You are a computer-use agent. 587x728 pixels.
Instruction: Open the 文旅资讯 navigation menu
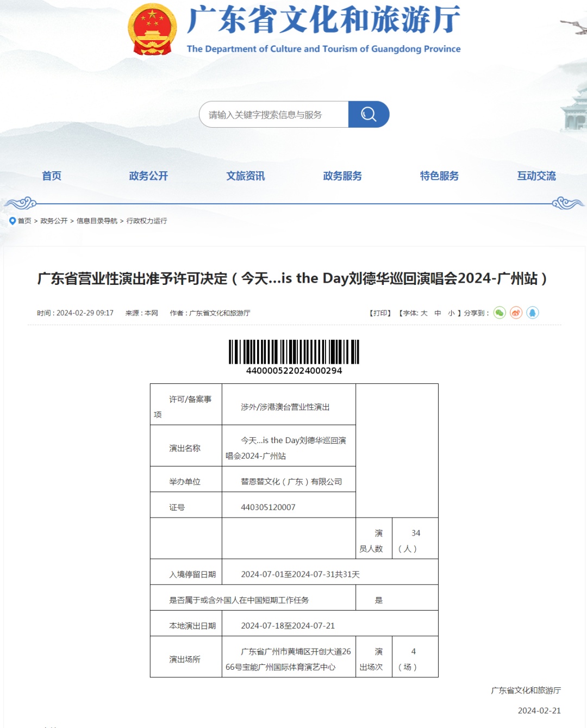point(246,176)
